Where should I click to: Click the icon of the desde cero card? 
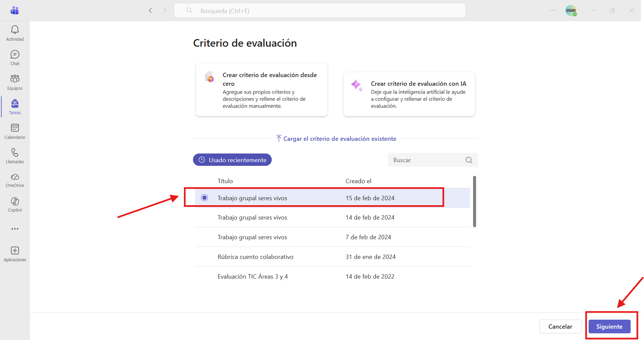click(209, 77)
